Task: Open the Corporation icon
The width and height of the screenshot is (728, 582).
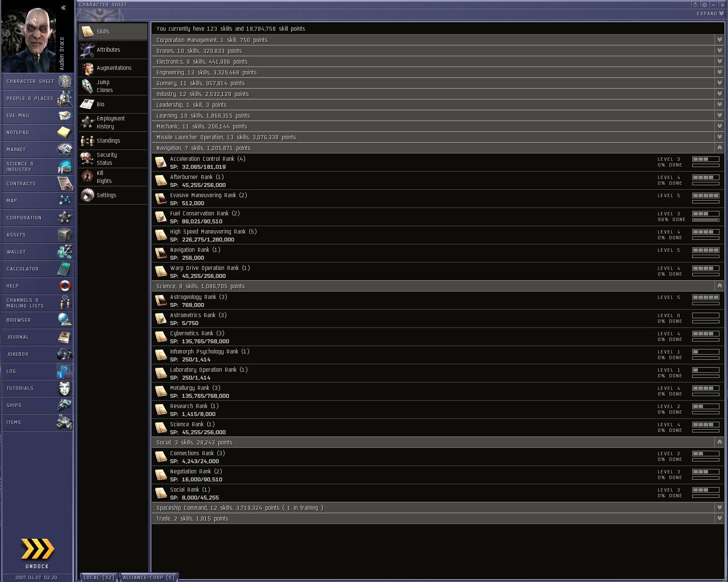Action: (x=65, y=218)
